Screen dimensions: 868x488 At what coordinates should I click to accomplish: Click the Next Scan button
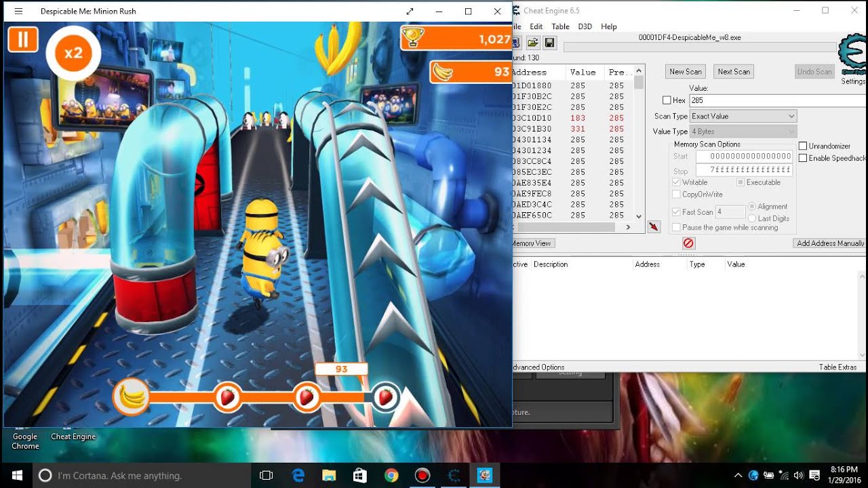[734, 71]
